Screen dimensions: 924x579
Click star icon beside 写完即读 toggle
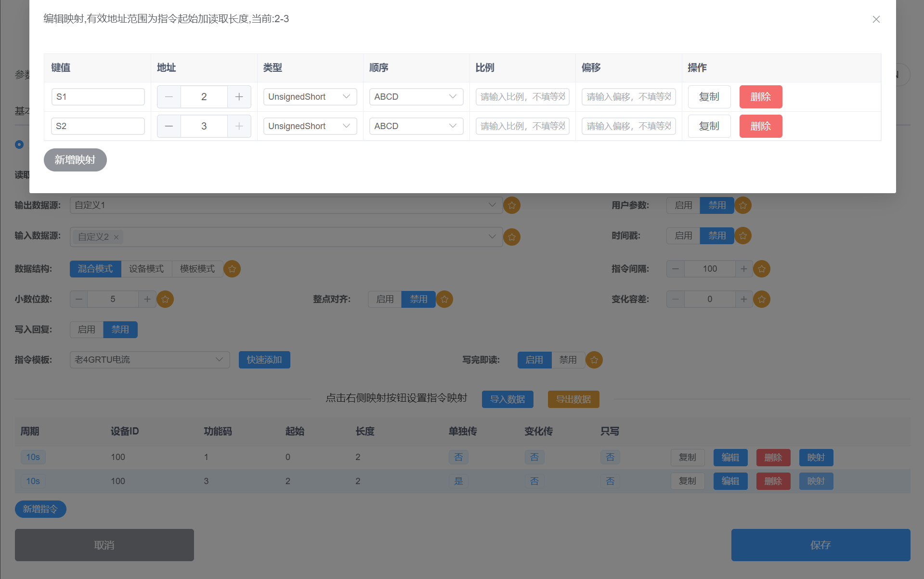point(594,360)
